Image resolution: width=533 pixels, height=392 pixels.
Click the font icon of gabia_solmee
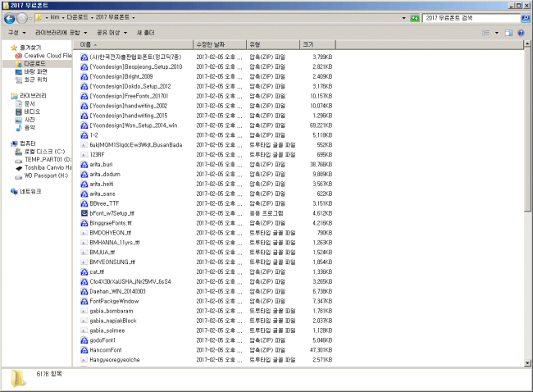(x=84, y=330)
